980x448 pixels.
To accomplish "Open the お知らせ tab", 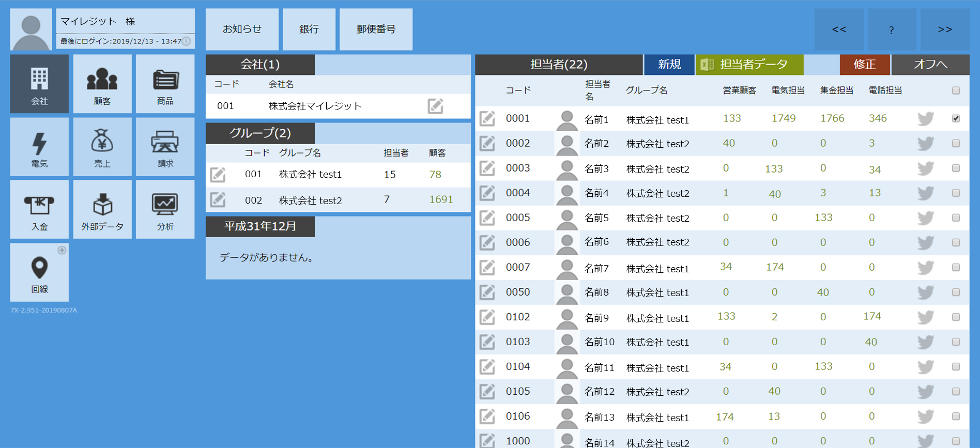I will pyautogui.click(x=242, y=29).
